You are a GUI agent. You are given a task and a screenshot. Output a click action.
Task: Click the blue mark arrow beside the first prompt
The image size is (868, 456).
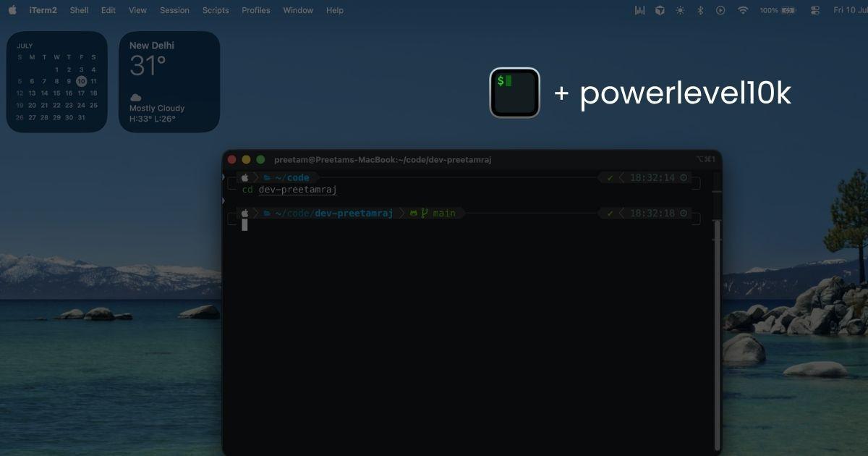(224, 177)
